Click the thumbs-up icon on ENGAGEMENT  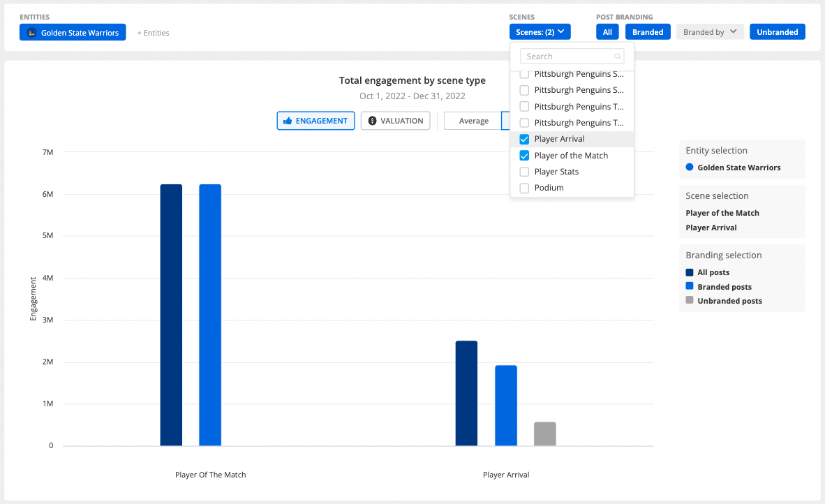286,121
